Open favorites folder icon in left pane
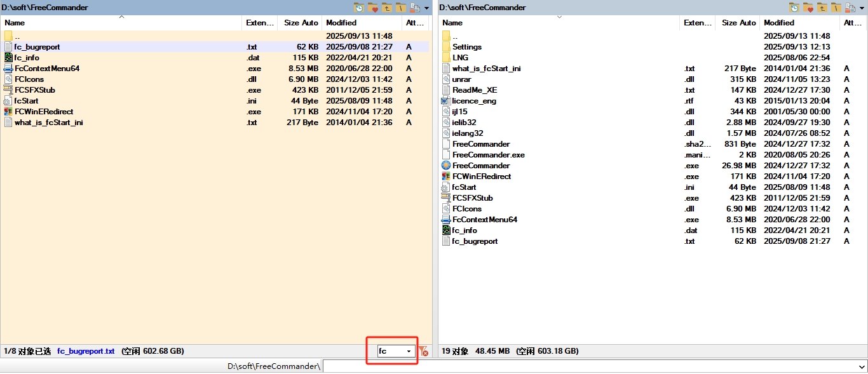The width and height of the screenshot is (868, 374). (374, 8)
